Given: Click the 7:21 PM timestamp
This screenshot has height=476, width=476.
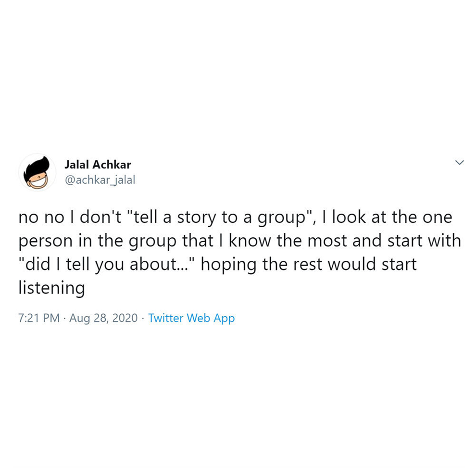Looking at the screenshot, I should [39, 318].
